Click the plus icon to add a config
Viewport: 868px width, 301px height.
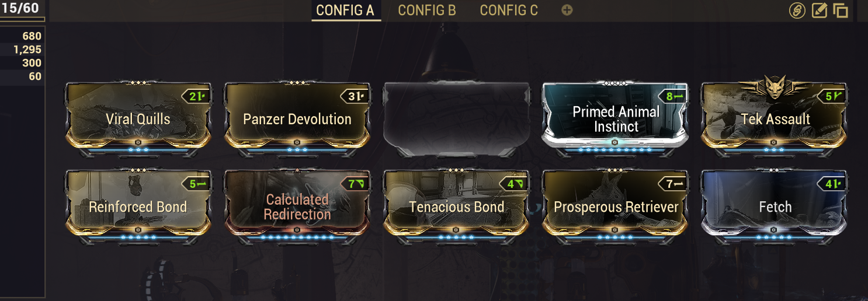pos(567,10)
